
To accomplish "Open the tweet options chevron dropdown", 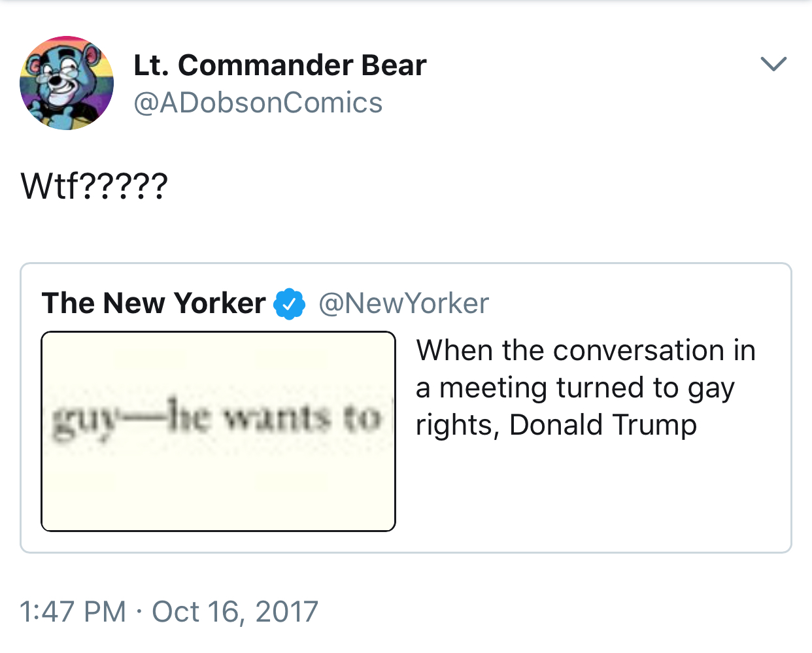I will pos(774,63).
